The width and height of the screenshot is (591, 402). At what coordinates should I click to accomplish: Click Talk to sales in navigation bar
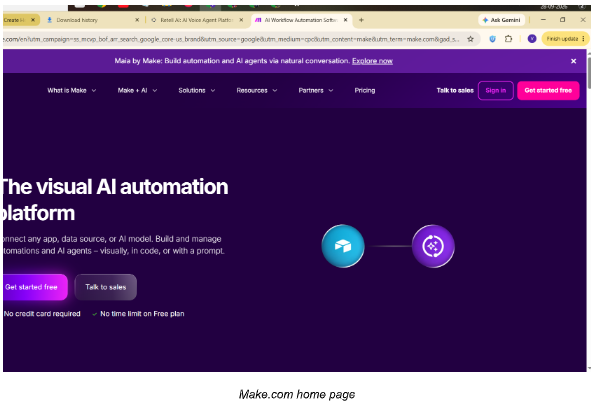click(x=455, y=90)
